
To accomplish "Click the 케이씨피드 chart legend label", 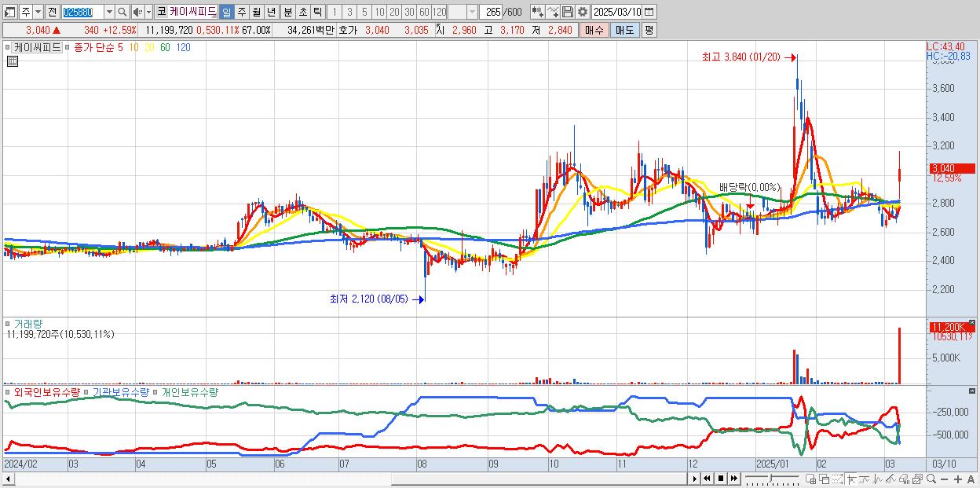I will click(x=38, y=47).
